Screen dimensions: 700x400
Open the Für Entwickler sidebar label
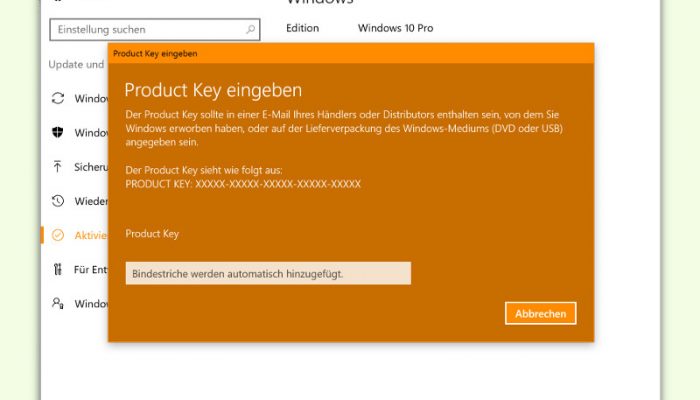pos(91,270)
